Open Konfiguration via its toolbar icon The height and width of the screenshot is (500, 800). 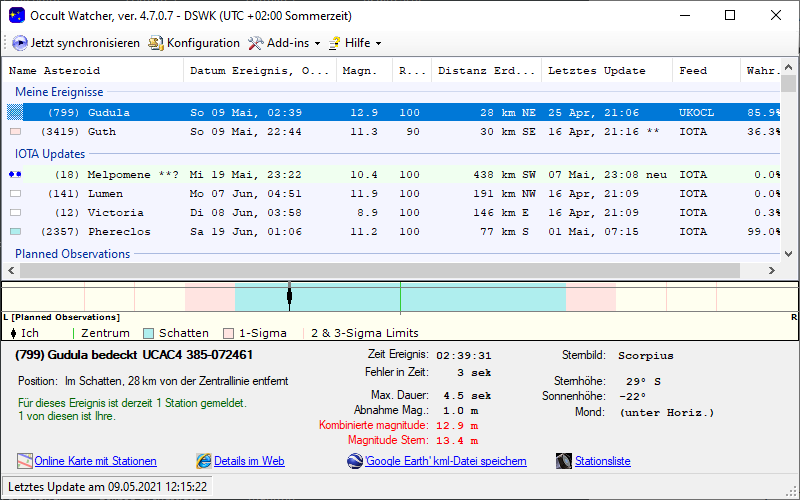pyautogui.click(x=156, y=43)
